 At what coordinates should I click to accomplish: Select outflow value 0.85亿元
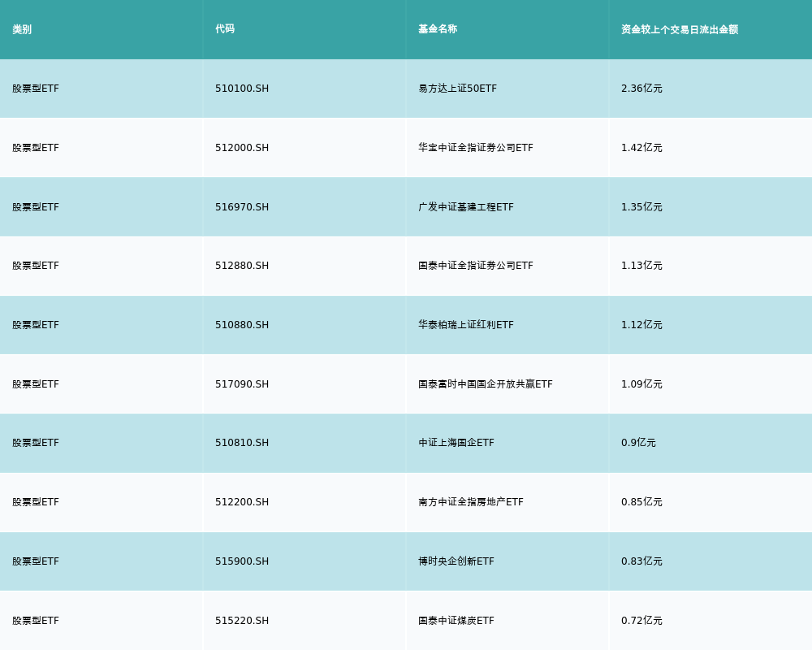[x=641, y=502]
